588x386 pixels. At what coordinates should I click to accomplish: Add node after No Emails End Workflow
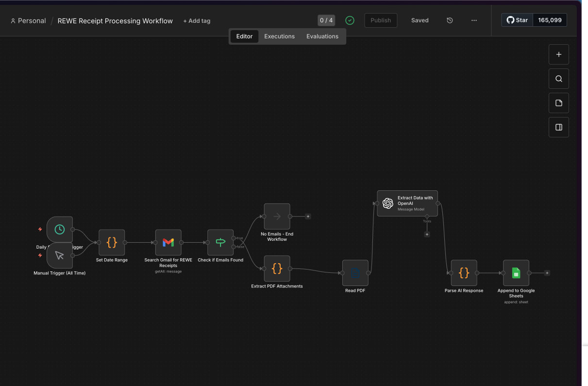308,217
